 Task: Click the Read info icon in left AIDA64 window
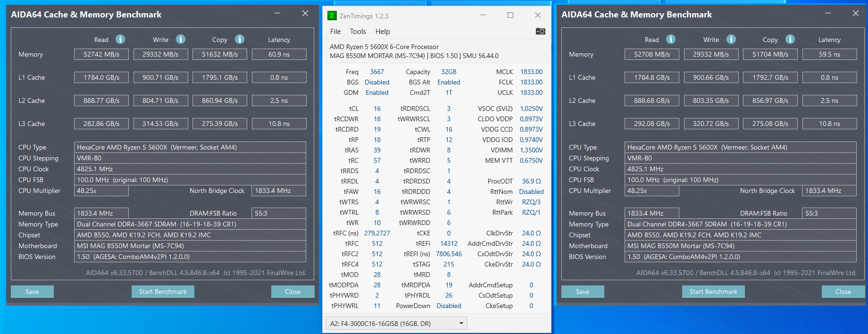click(x=120, y=39)
